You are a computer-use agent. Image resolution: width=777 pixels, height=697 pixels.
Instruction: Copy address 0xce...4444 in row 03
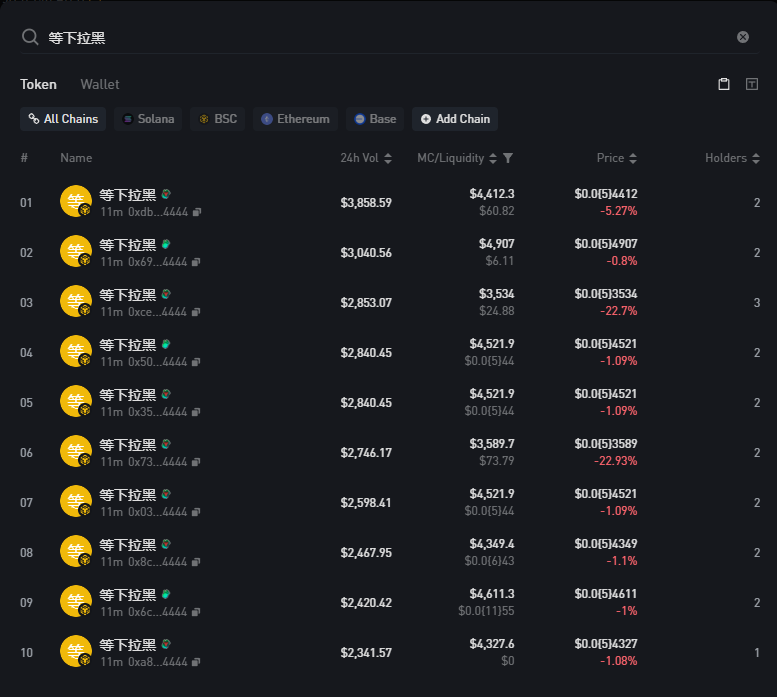[x=196, y=312]
